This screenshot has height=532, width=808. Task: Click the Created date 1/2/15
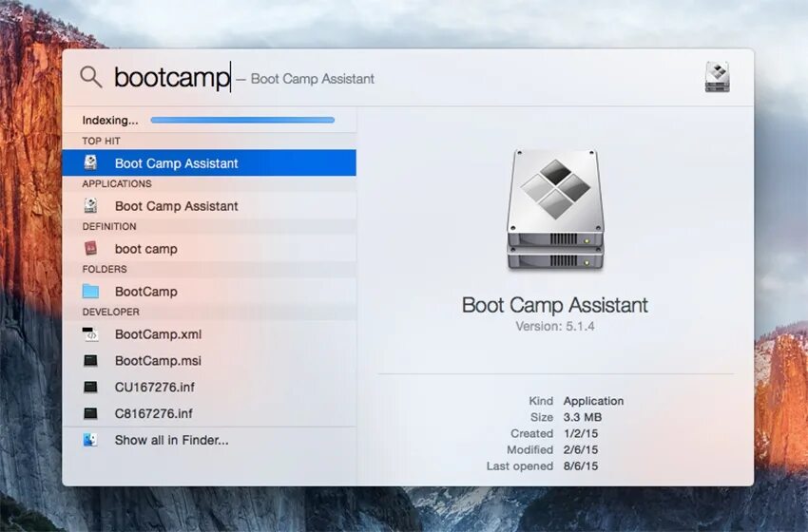click(x=581, y=433)
